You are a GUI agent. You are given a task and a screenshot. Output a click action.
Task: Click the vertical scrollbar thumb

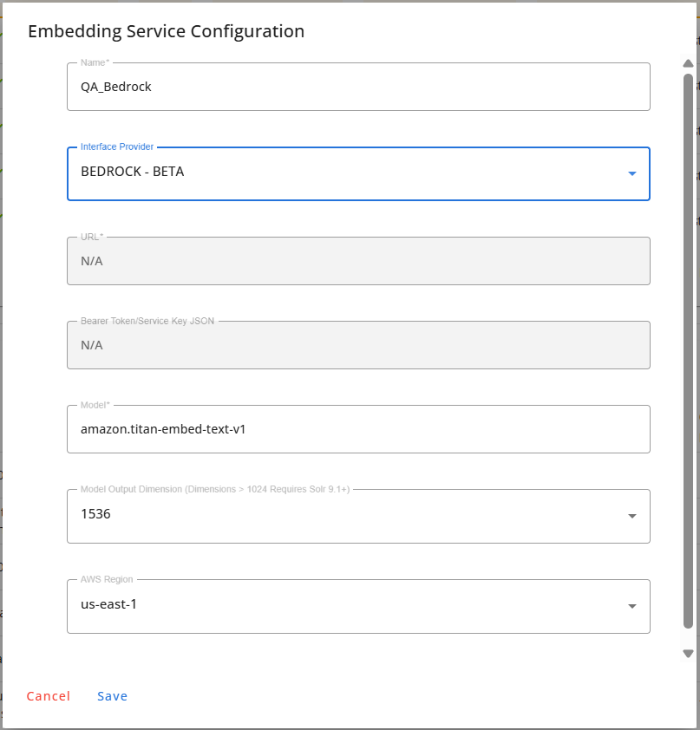pos(688,347)
